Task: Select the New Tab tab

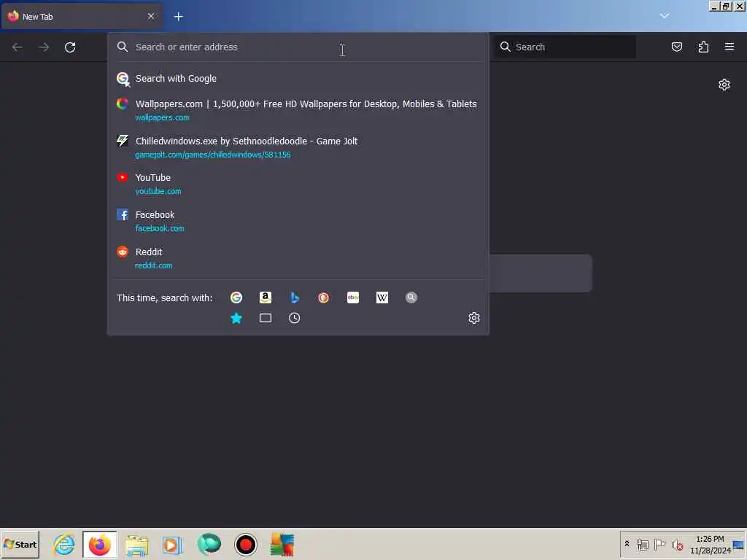Action: click(81, 17)
